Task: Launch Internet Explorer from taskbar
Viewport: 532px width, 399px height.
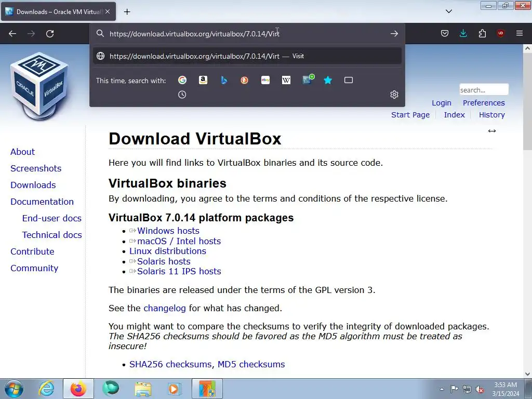Action: [x=46, y=389]
